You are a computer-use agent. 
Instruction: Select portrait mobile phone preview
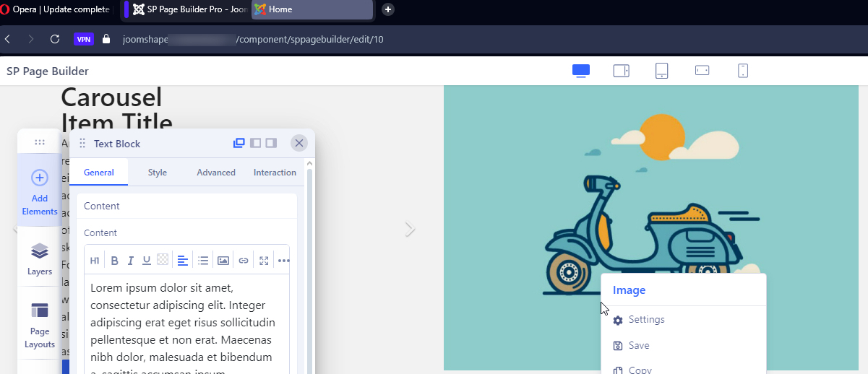point(742,71)
